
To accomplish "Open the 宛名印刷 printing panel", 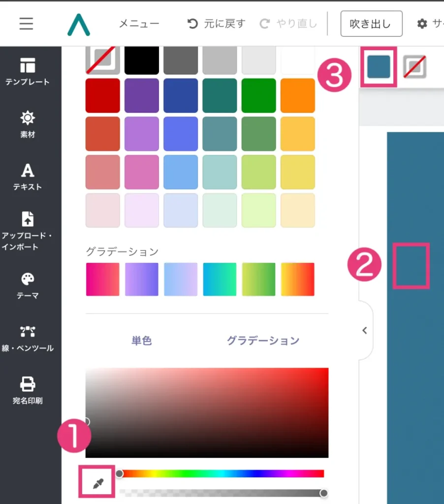I will 28,391.
